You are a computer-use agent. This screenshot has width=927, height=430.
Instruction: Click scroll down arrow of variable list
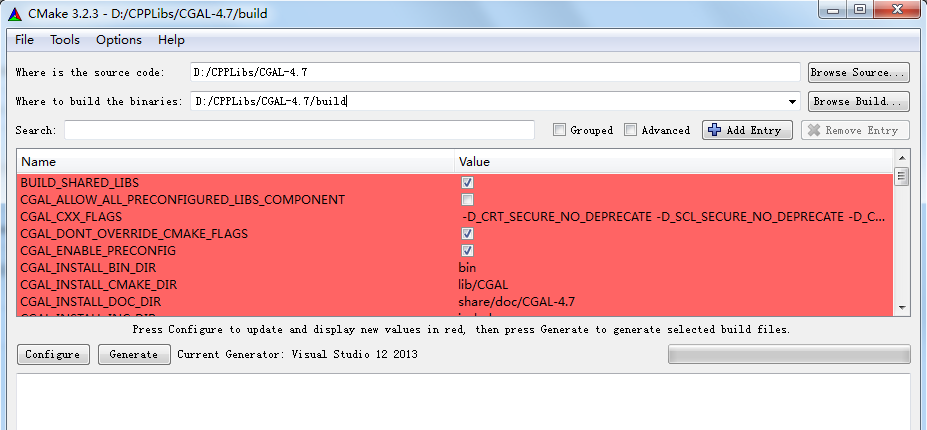coord(902,308)
